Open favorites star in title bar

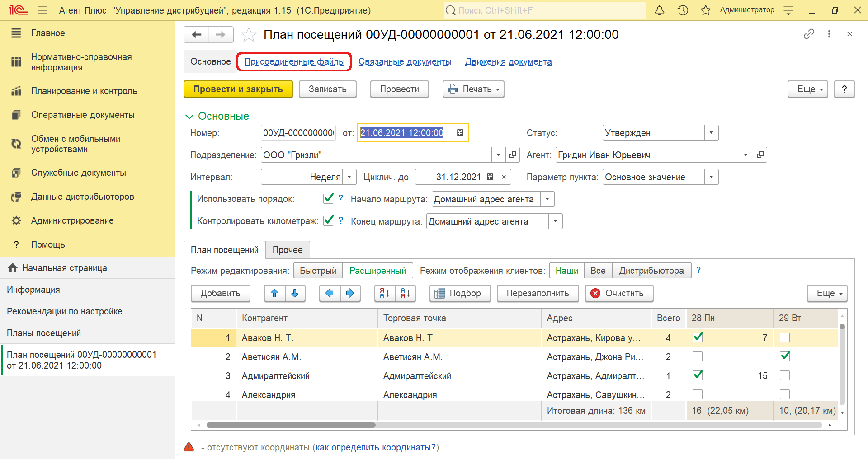(706, 10)
